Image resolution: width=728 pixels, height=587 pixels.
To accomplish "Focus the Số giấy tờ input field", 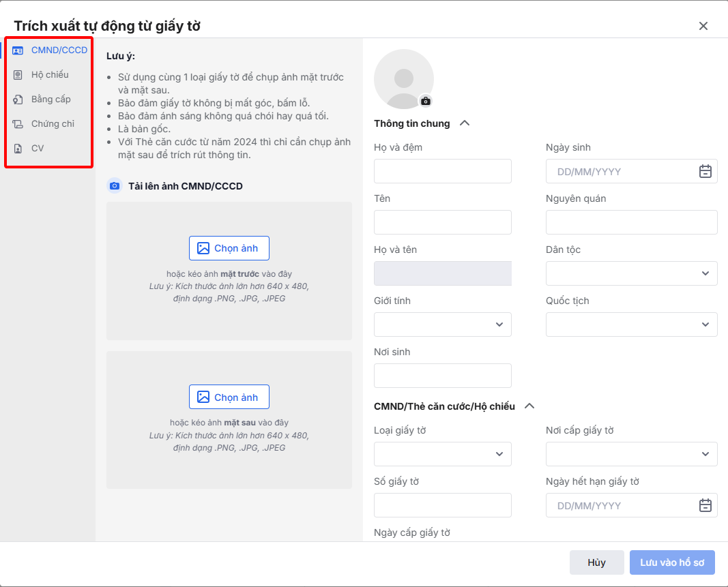I will [x=443, y=505].
